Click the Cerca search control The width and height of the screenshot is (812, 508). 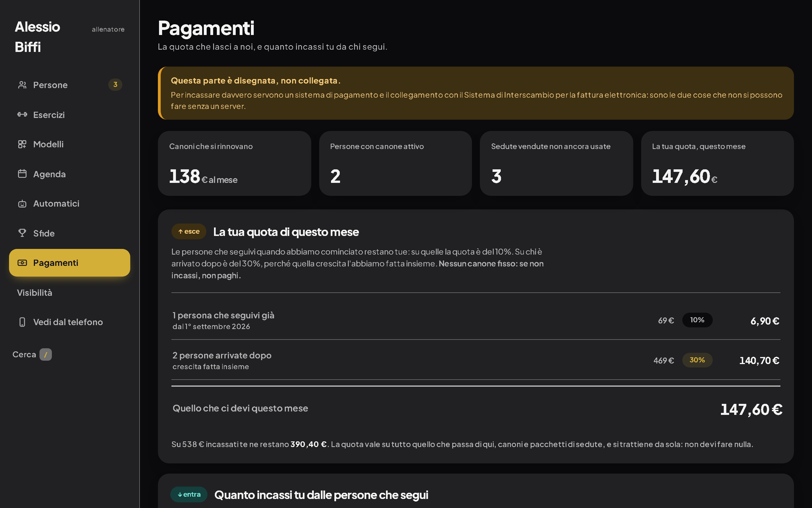pos(32,354)
